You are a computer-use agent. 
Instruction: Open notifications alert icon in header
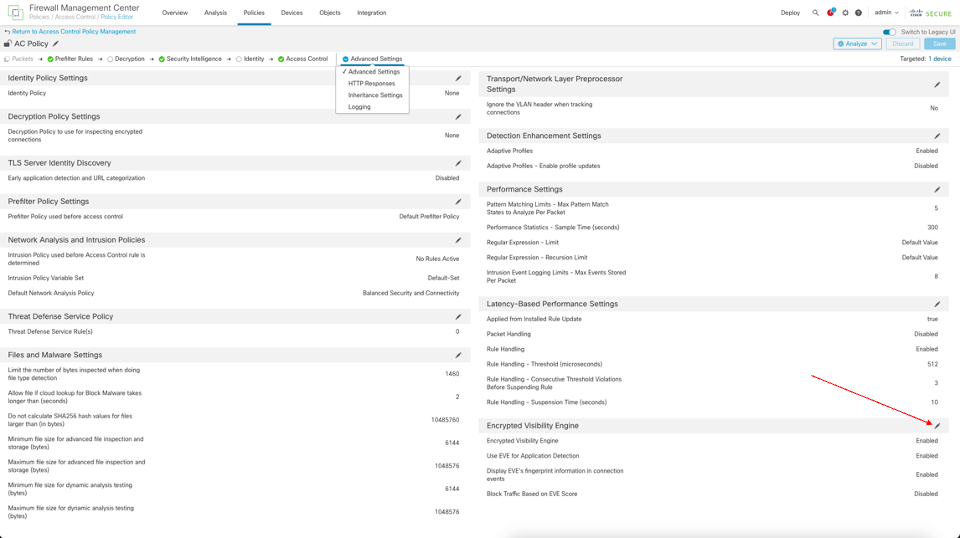831,12
